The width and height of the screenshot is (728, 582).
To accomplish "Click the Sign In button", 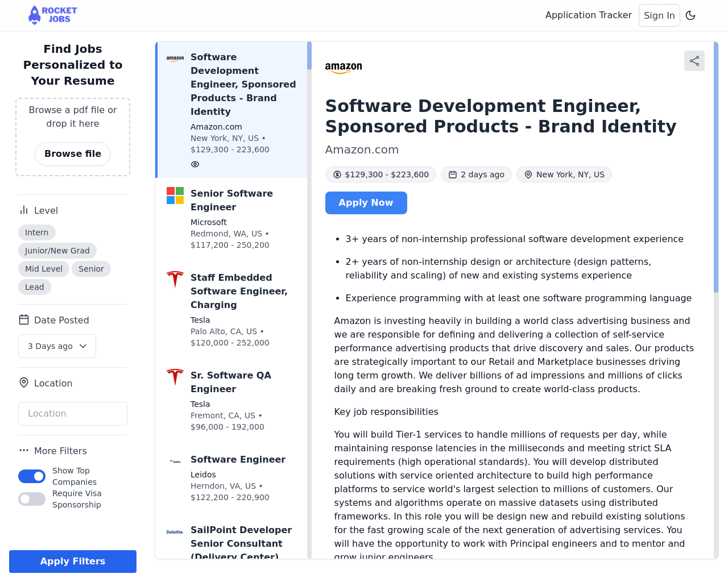I will click(x=659, y=15).
